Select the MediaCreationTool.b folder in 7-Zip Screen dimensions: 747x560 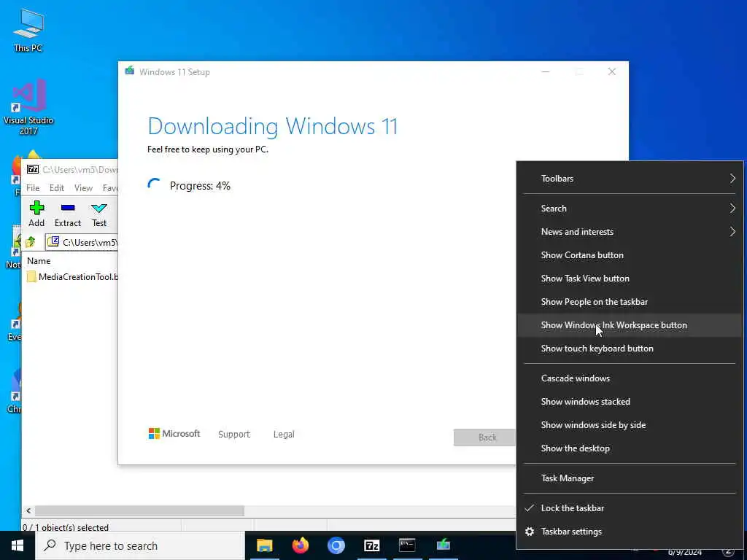[72, 276]
